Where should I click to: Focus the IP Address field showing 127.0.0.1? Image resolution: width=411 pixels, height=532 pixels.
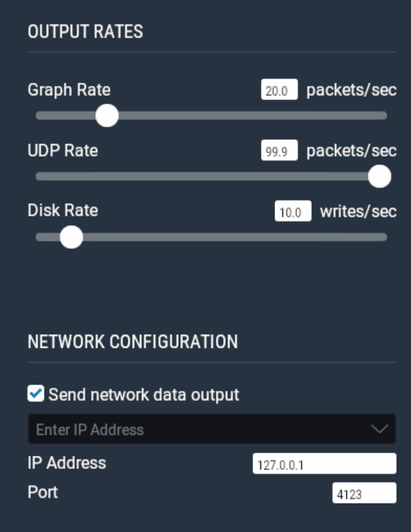[324, 465]
